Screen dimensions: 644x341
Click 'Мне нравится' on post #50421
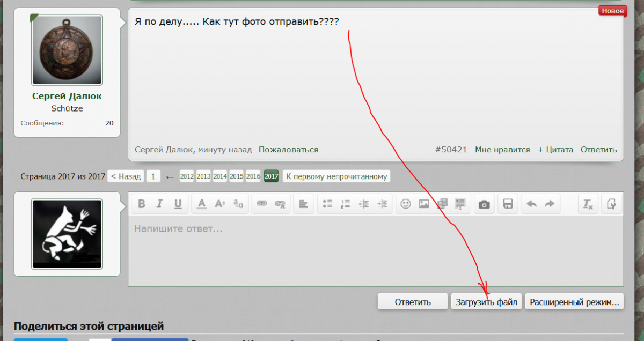[x=502, y=150]
